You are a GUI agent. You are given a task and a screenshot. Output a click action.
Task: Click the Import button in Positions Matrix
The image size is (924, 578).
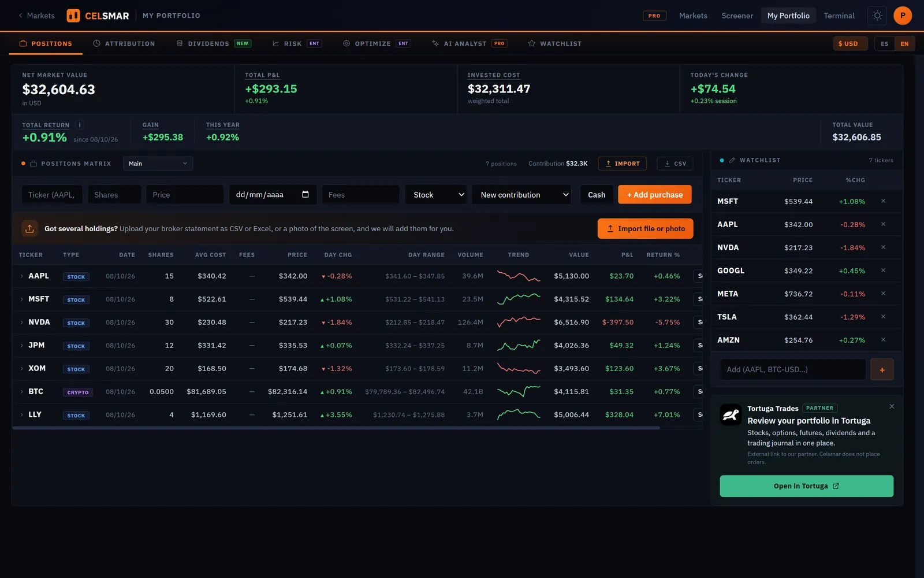click(623, 164)
